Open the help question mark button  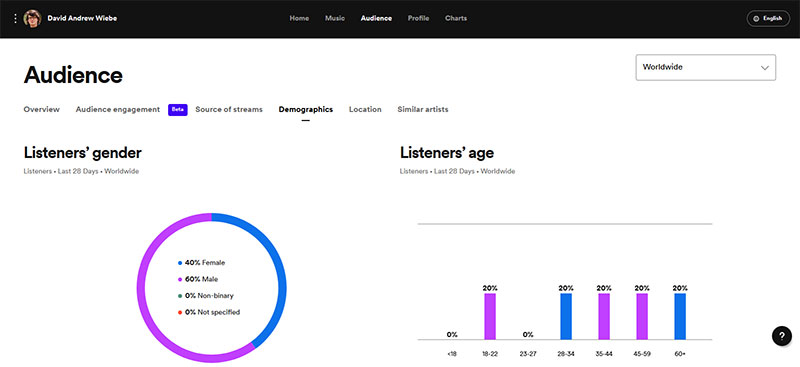tap(782, 336)
